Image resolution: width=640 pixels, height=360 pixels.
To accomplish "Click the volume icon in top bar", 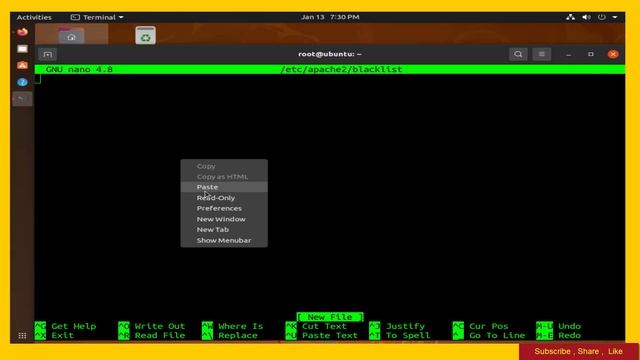I will click(x=586, y=17).
